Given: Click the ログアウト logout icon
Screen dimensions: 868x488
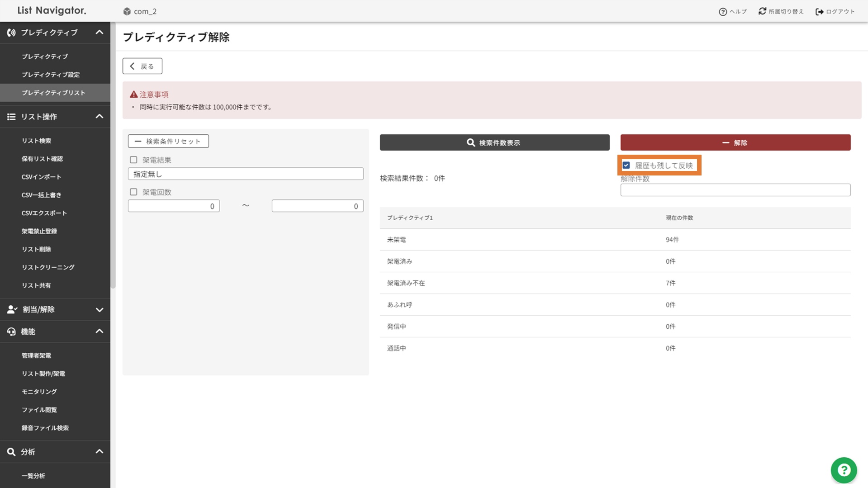Looking at the screenshot, I should tap(819, 12).
